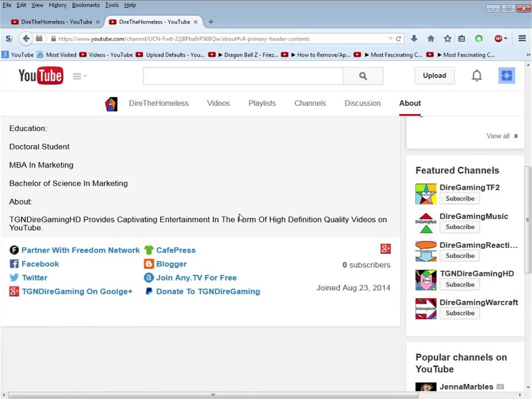Click the vertical page scrollbar
Image resolution: width=532 pixels, height=399 pixels.
[x=528, y=219]
